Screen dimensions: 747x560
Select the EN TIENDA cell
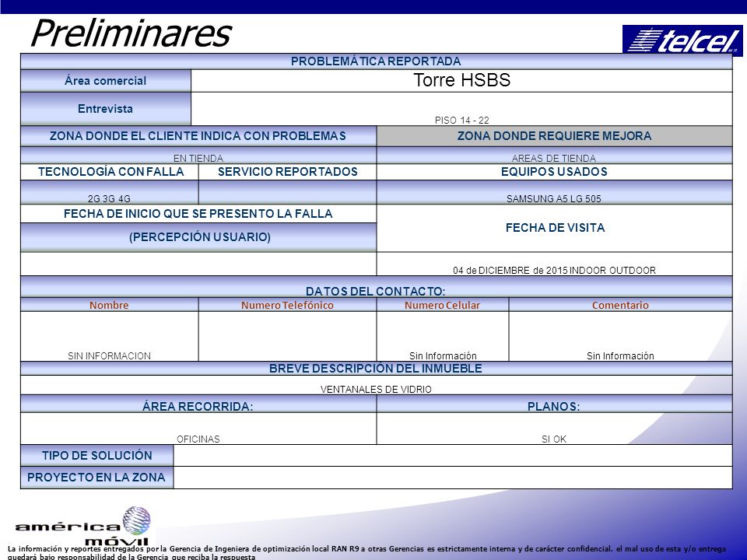[198, 156]
